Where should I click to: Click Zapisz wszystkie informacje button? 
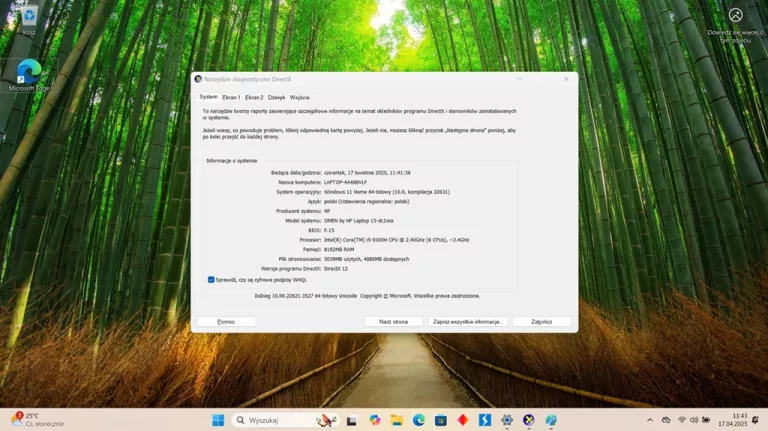tap(468, 322)
